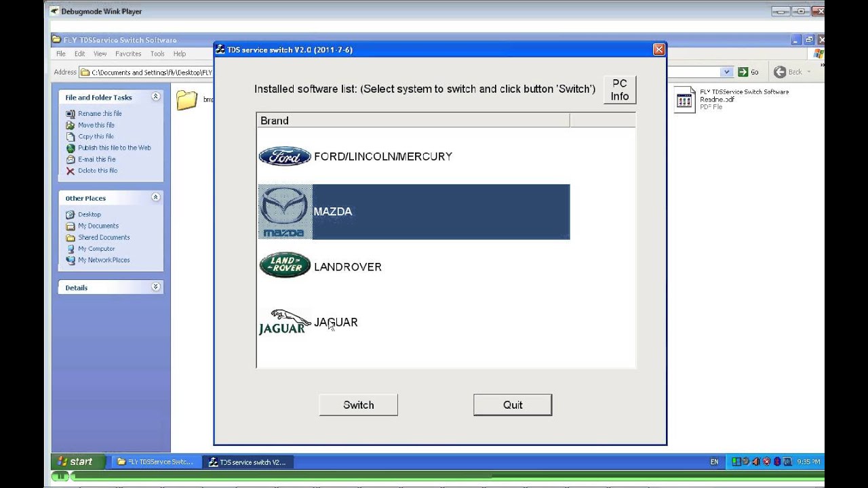
Task: Click the E-mail this file envelope icon
Action: click(x=71, y=159)
